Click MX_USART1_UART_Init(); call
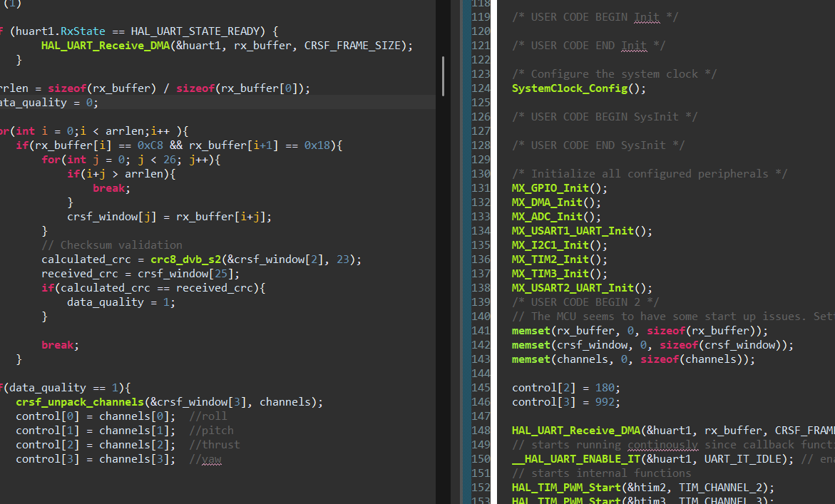This screenshot has height=504, width=835. click(582, 231)
